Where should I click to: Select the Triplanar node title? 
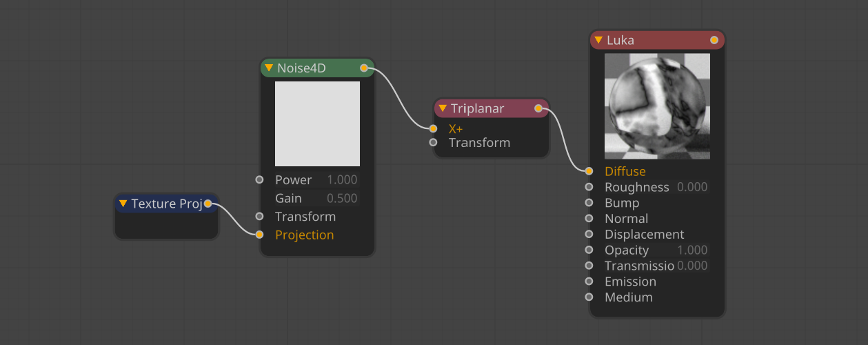click(x=478, y=108)
